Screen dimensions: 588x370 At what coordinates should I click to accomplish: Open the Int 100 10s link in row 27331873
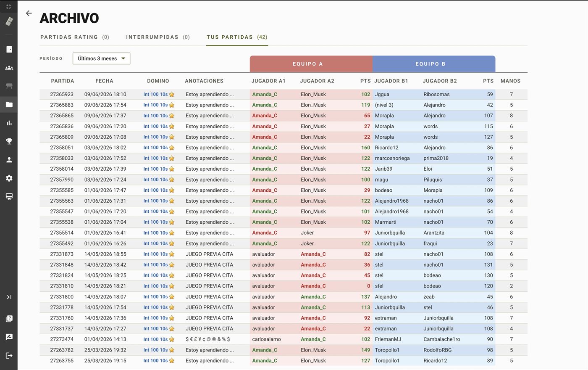point(155,254)
